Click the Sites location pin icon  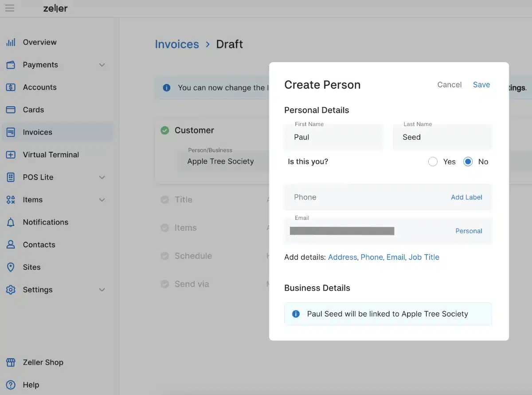pyautogui.click(x=11, y=267)
